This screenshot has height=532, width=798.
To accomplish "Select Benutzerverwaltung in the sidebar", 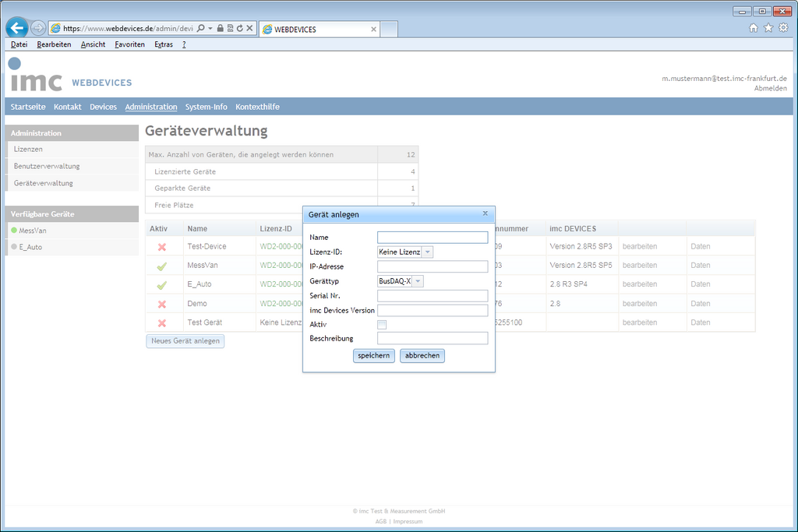I will pos(47,166).
